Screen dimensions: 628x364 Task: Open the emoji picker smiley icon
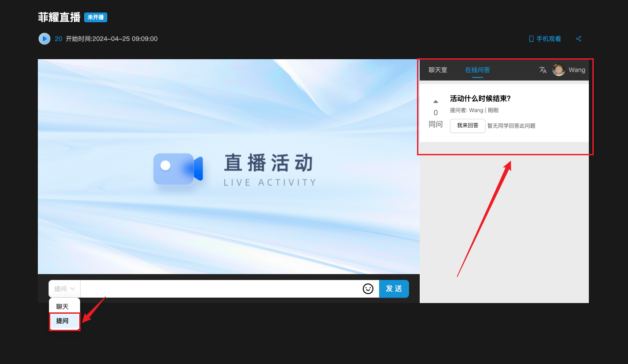pos(368,289)
